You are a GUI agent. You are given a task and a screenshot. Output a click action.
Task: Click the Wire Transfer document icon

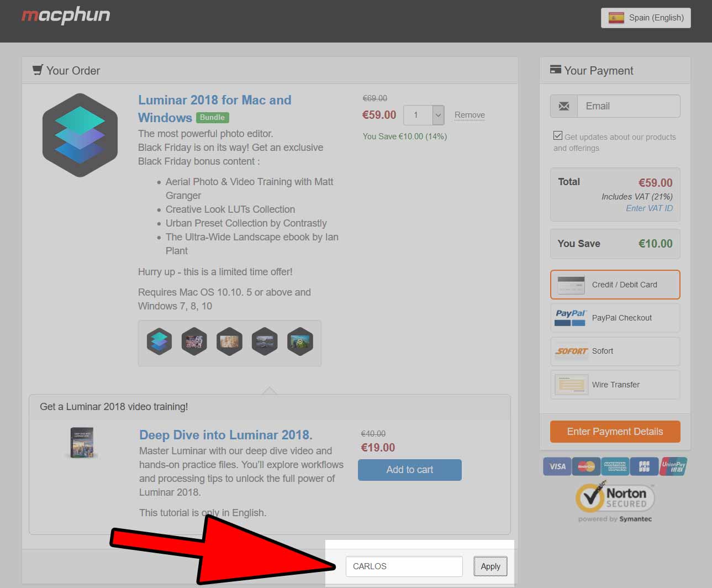[571, 385]
